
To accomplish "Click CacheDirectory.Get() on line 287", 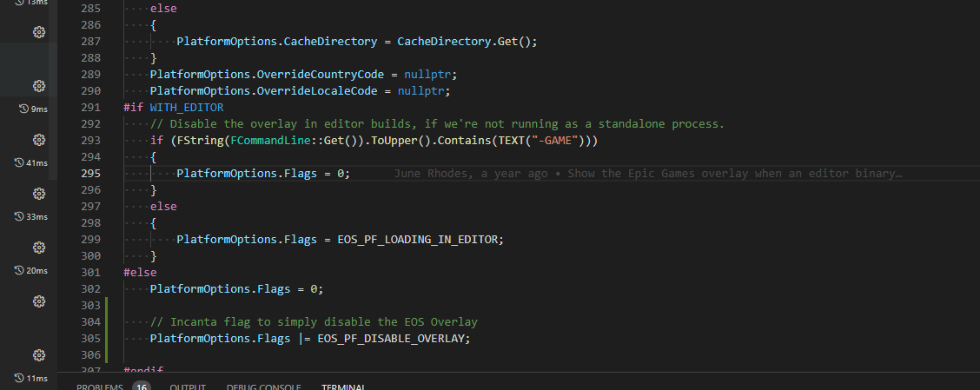I will 464,41.
